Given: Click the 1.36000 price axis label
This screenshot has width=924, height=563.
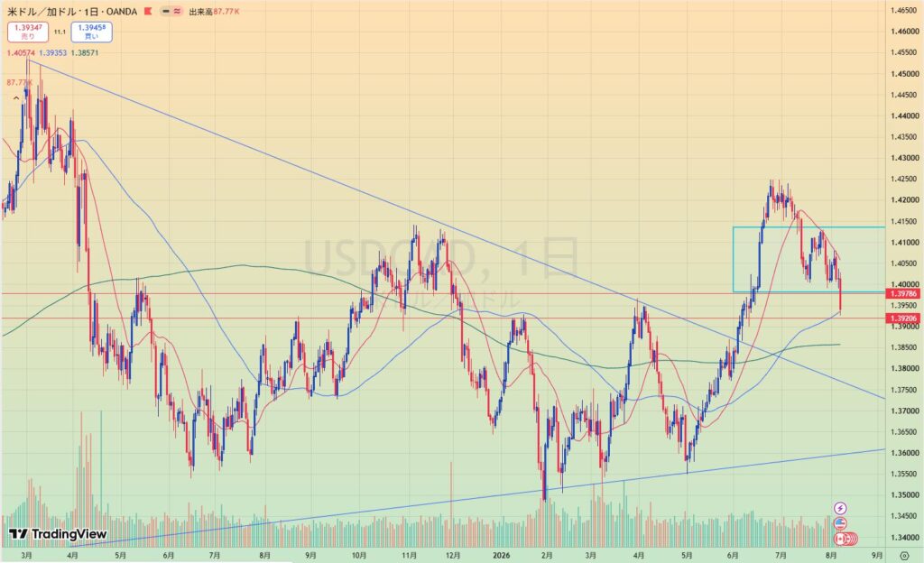Looking at the screenshot, I should [905, 452].
